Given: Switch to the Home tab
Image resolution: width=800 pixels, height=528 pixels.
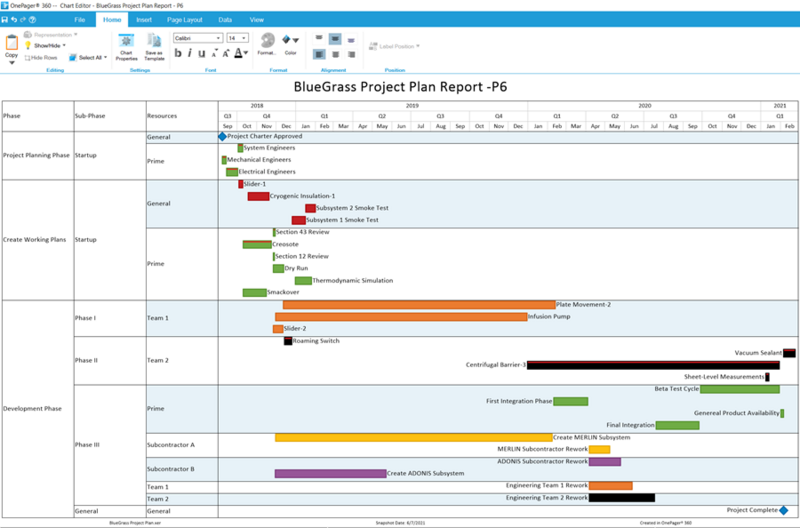Looking at the screenshot, I should coord(112,20).
